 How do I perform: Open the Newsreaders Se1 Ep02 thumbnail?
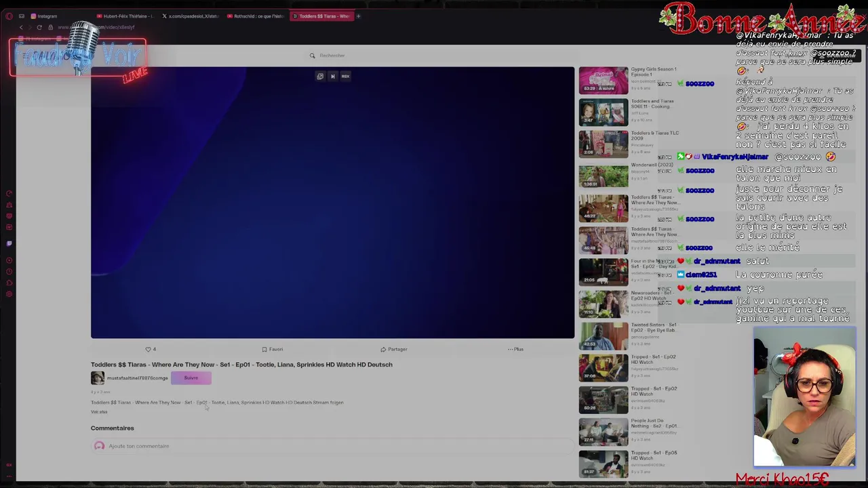click(604, 304)
